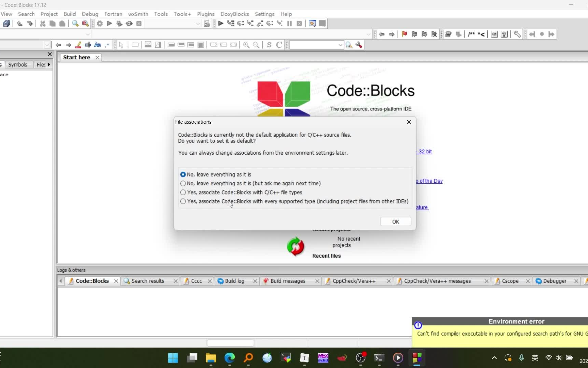Screen dimensions: 588x368
Task: Close the File associations dialog
Action: pos(409,122)
